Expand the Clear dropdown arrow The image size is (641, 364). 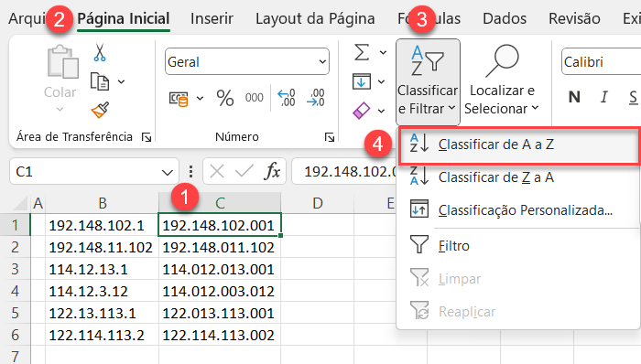pos(382,111)
